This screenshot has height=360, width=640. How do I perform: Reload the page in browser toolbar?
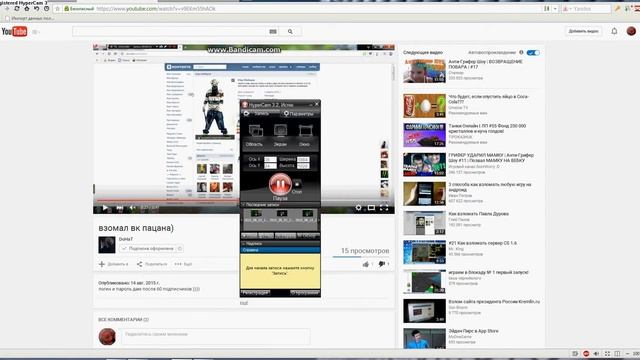(17, 8)
